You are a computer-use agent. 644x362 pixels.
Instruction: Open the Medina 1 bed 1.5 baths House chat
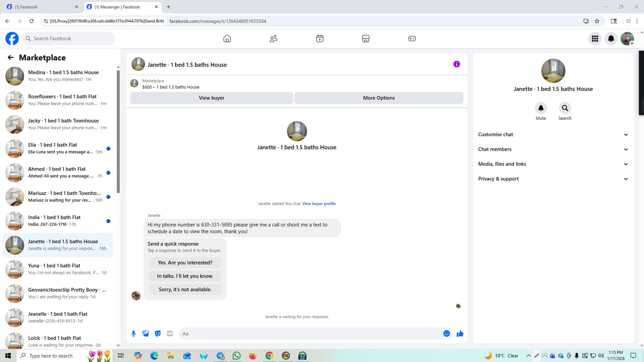click(x=58, y=76)
